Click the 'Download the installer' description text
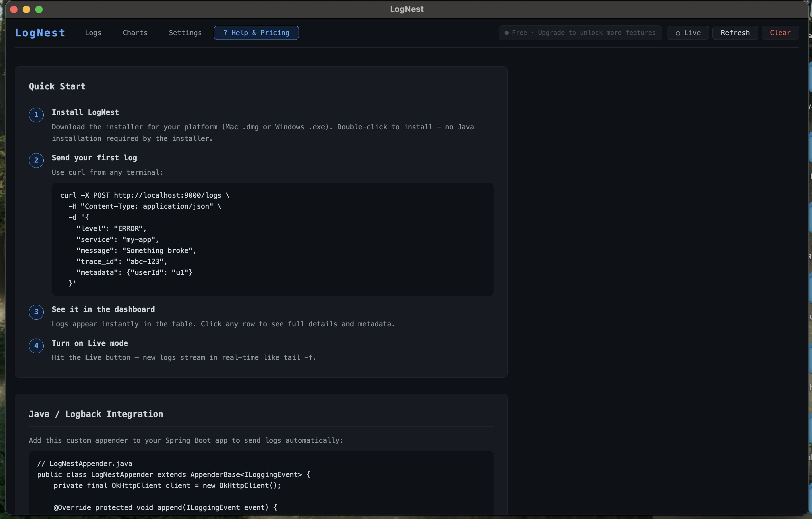 coord(263,133)
